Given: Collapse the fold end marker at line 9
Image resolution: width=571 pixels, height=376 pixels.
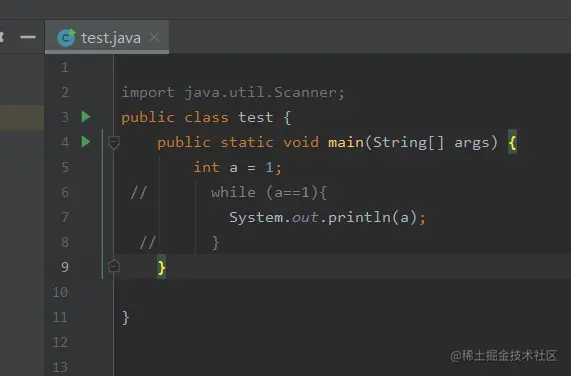Looking at the screenshot, I should (114, 266).
